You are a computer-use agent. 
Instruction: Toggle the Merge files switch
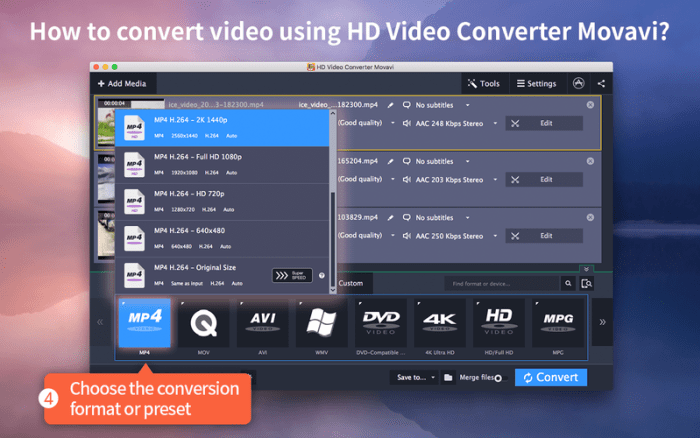coord(500,378)
